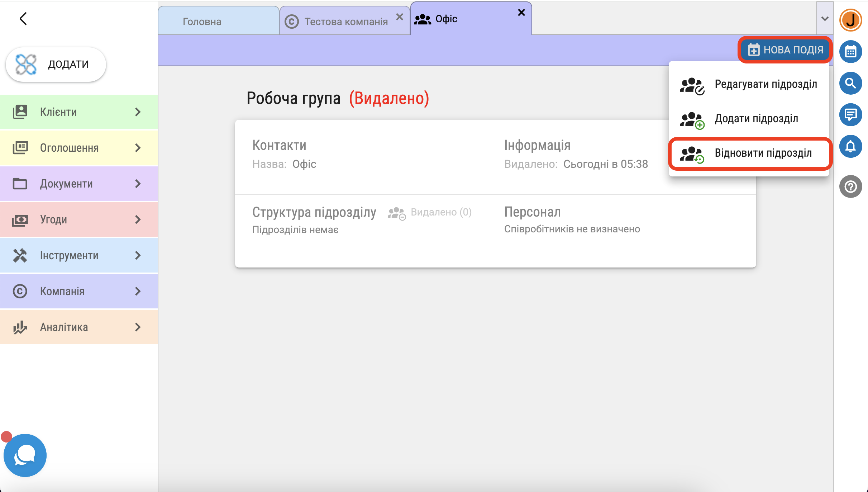Open the messages chat icon

(x=850, y=115)
